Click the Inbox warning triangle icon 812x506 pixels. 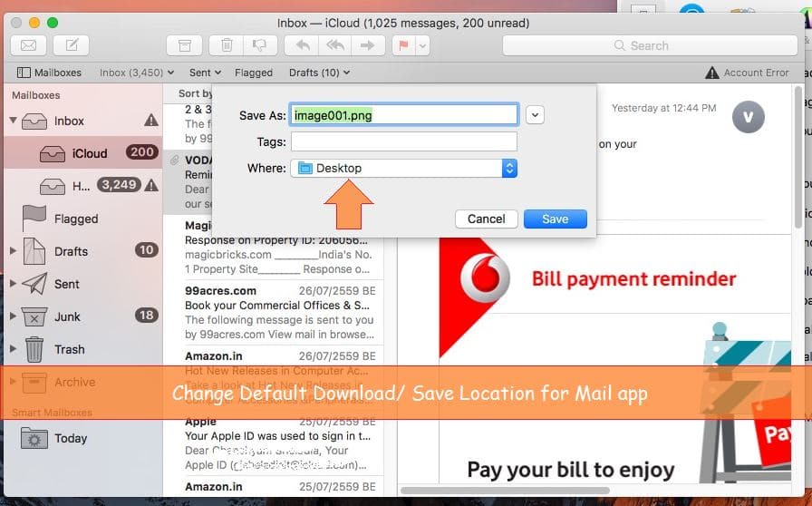(150, 121)
